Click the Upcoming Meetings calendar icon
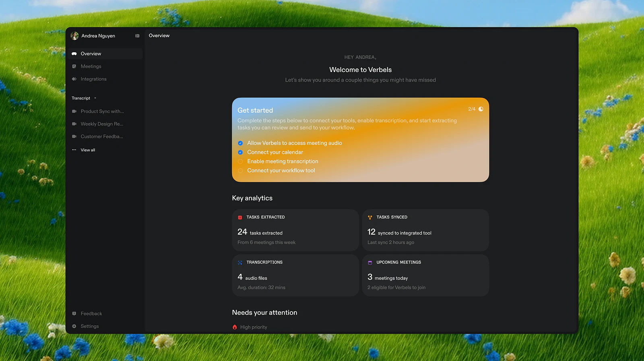 coord(370,262)
